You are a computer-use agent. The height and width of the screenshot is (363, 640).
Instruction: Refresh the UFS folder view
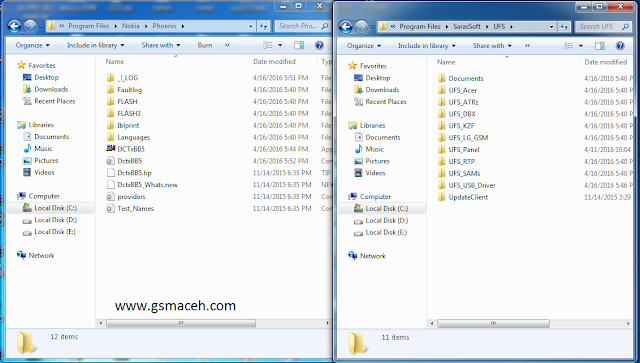point(564,27)
